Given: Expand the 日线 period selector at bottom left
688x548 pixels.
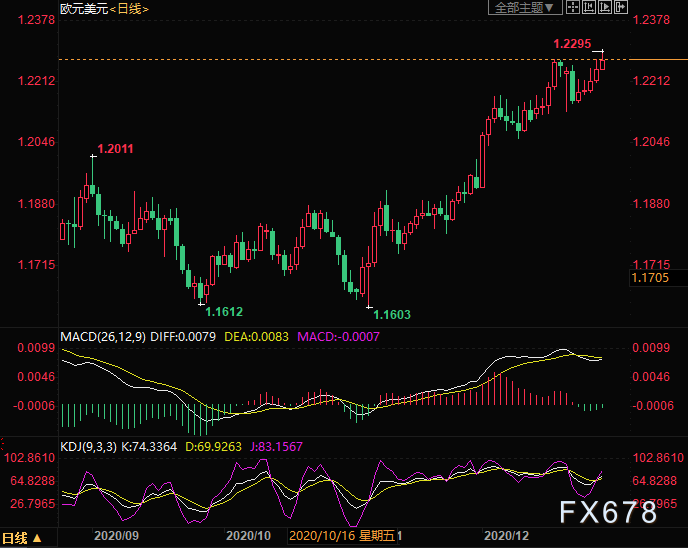Looking at the screenshot, I should pyautogui.click(x=24, y=536).
